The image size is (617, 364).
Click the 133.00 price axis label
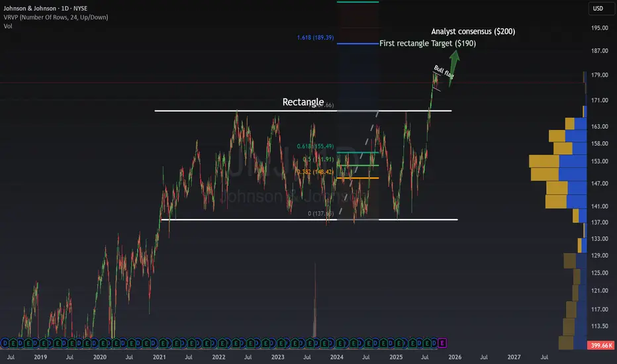tap(599, 239)
